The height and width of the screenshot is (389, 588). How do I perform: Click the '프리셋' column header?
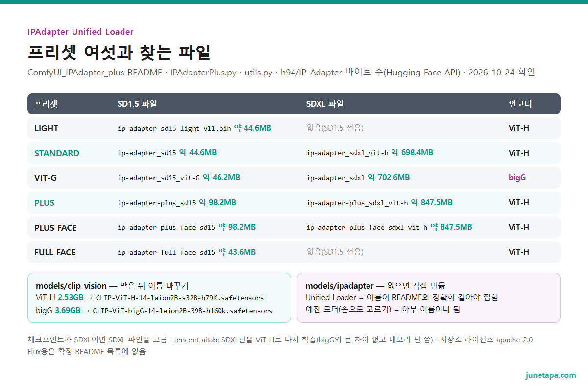(x=46, y=104)
